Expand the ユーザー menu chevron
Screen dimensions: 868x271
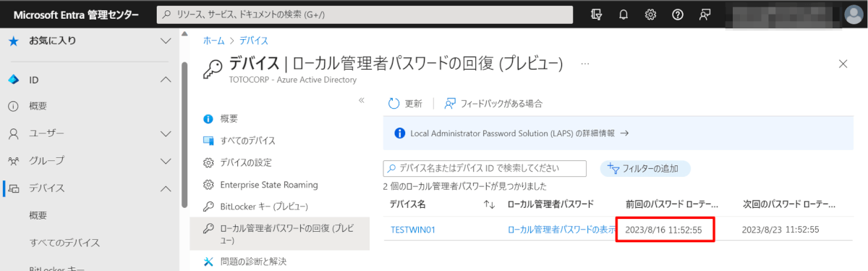tap(165, 134)
